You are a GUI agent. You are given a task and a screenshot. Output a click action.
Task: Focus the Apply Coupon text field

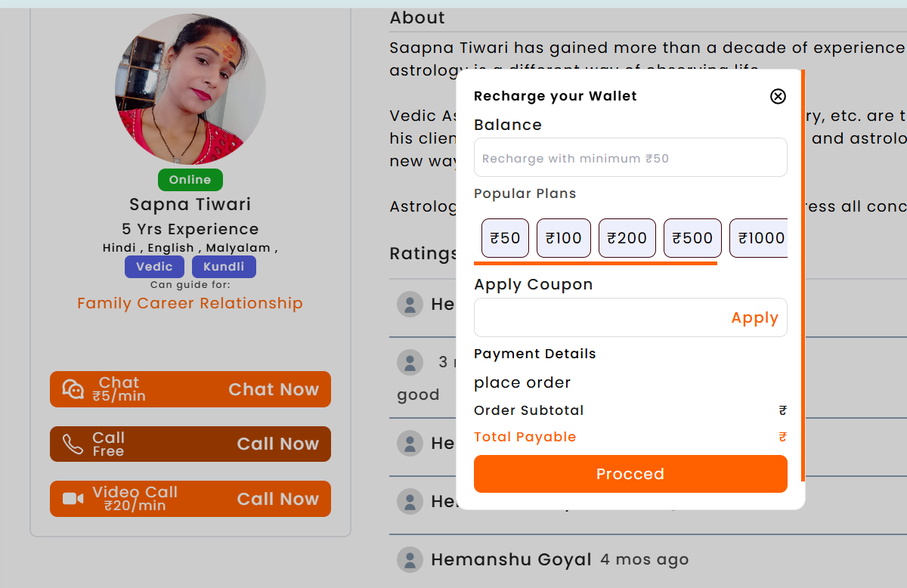tap(597, 317)
